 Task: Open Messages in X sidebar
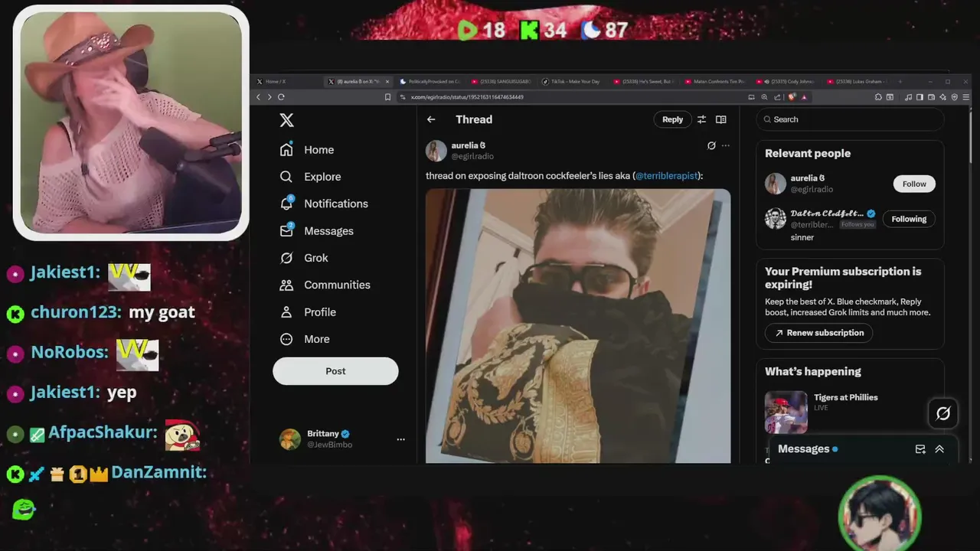(317, 231)
